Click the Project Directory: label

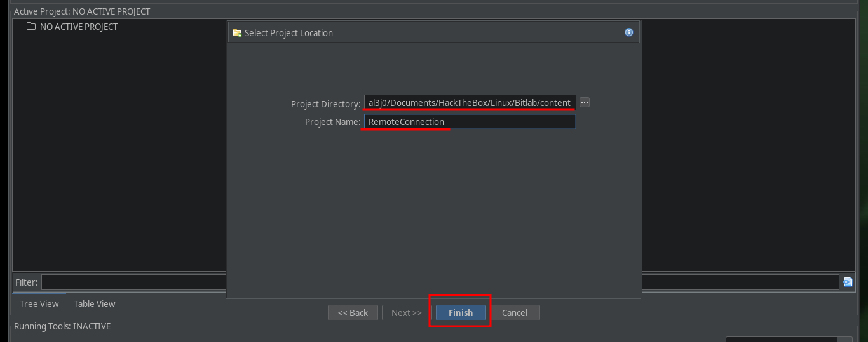pyautogui.click(x=325, y=103)
